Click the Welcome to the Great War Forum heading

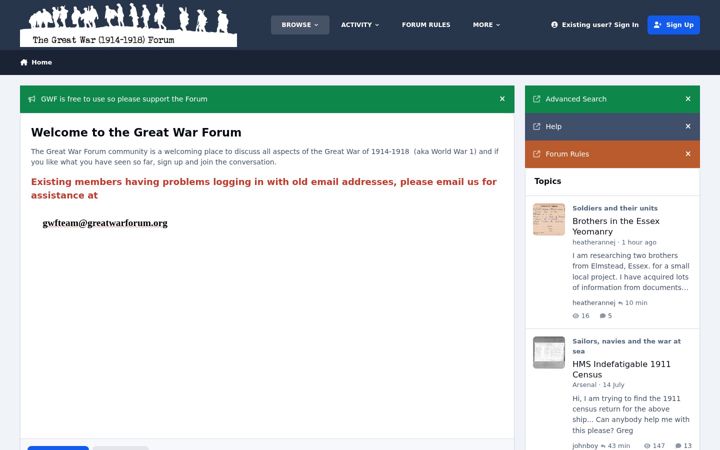(136, 132)
